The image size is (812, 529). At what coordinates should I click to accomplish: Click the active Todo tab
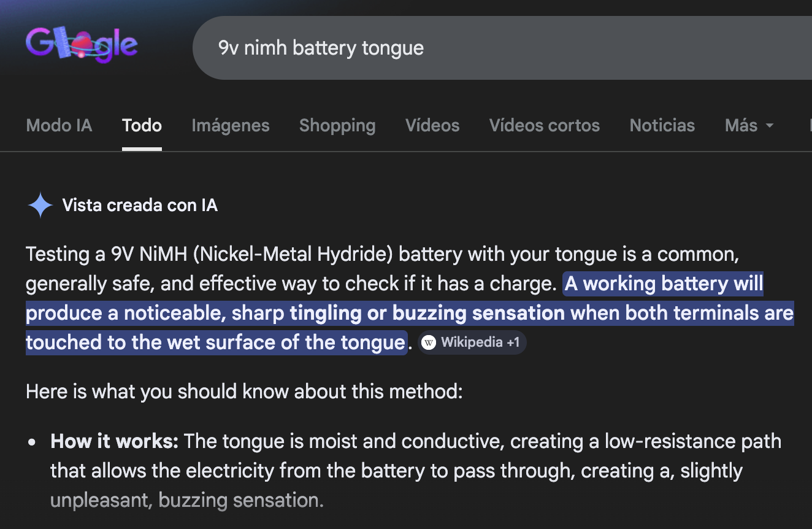[x=142, y=125]
